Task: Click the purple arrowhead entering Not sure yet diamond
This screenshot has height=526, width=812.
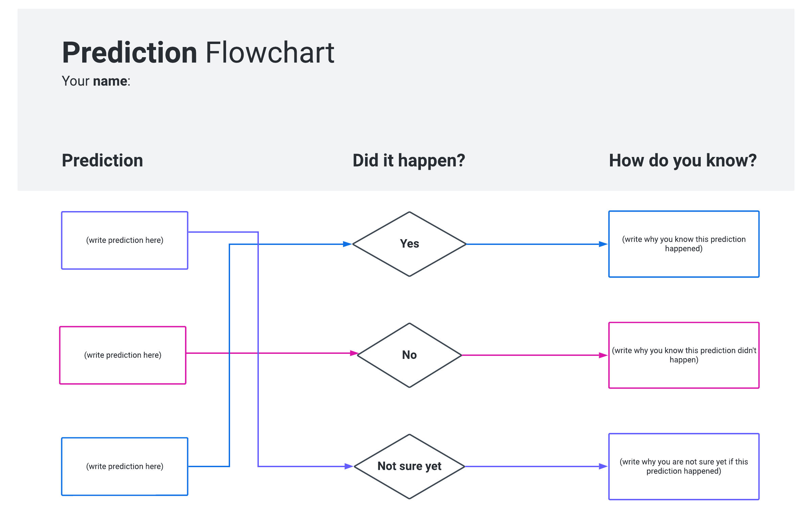Action: (349, 467)
